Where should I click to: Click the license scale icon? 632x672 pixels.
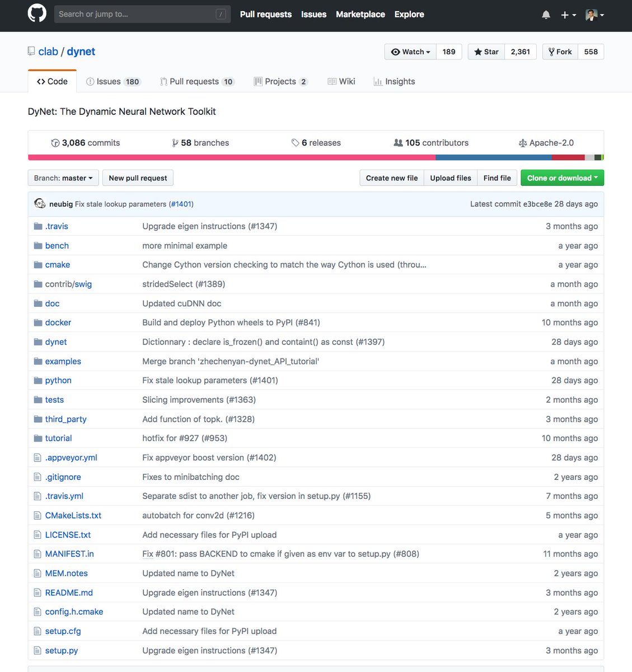[x=522, y=143]
